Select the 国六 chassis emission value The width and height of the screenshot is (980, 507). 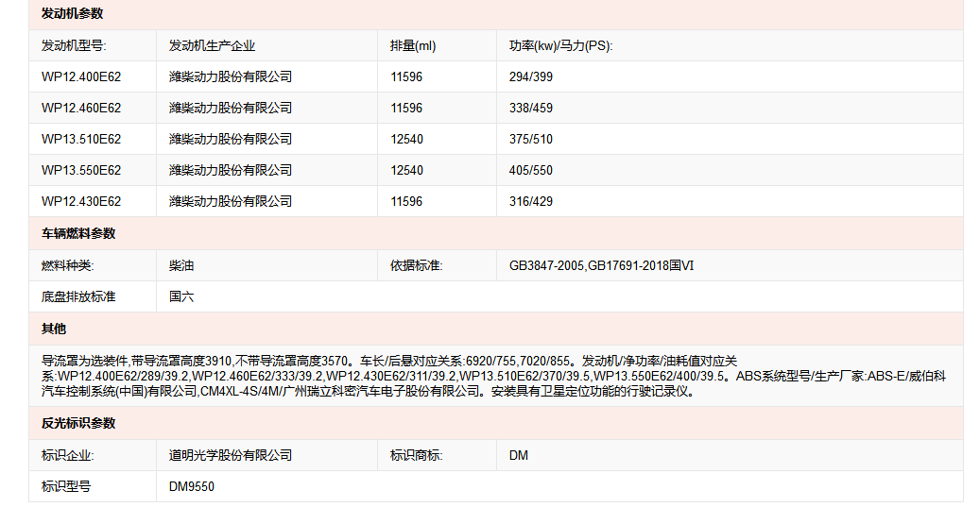pos(181,296)
